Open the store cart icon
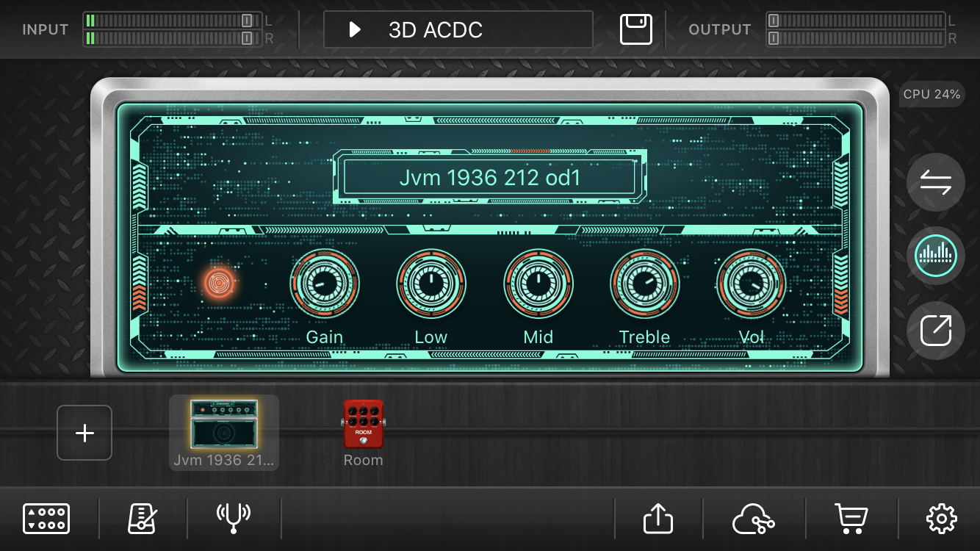Viewport: 980px width, 551px height. click(x=851, y=519)
